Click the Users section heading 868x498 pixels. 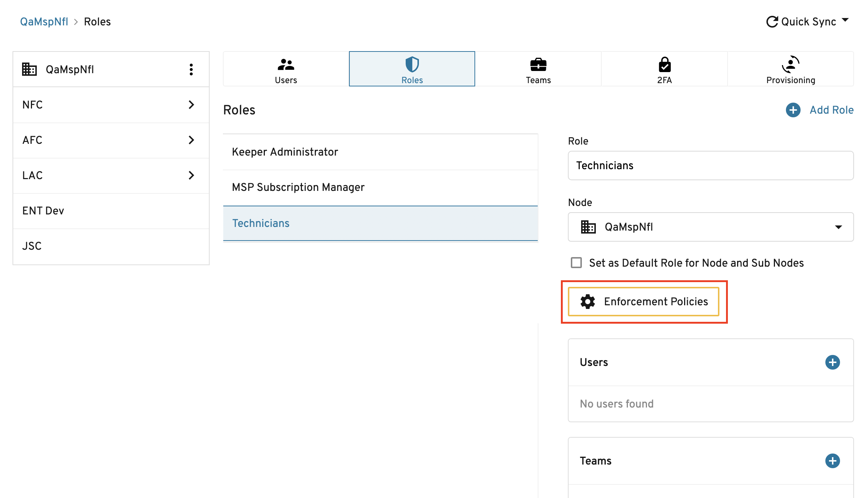(594, 362)
